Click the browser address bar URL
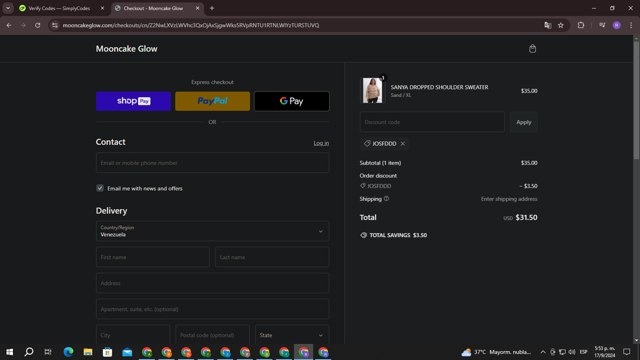Image resolution: width=640 pixels, height=360 pixels. coord(191,25)
